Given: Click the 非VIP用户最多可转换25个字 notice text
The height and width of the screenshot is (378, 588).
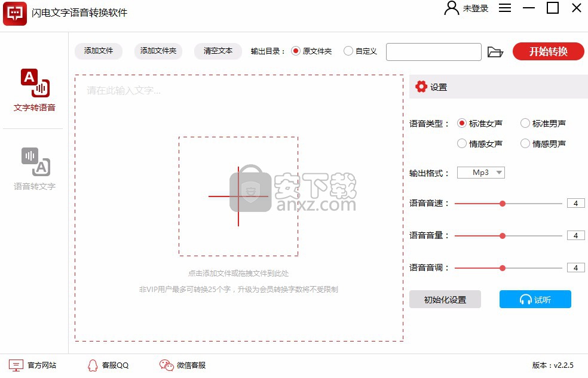Looking at the screenshot, I should 238,290.
